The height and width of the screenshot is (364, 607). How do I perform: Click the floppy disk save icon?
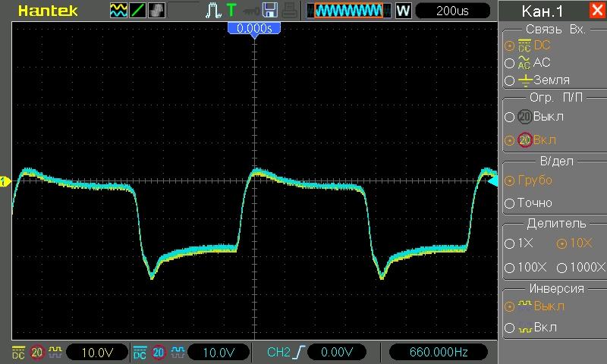269,10
